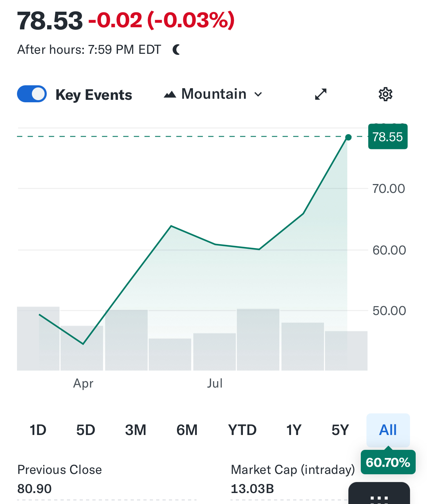Click the 78.55 current price label

pyautogui.click(x=388, y=137)
